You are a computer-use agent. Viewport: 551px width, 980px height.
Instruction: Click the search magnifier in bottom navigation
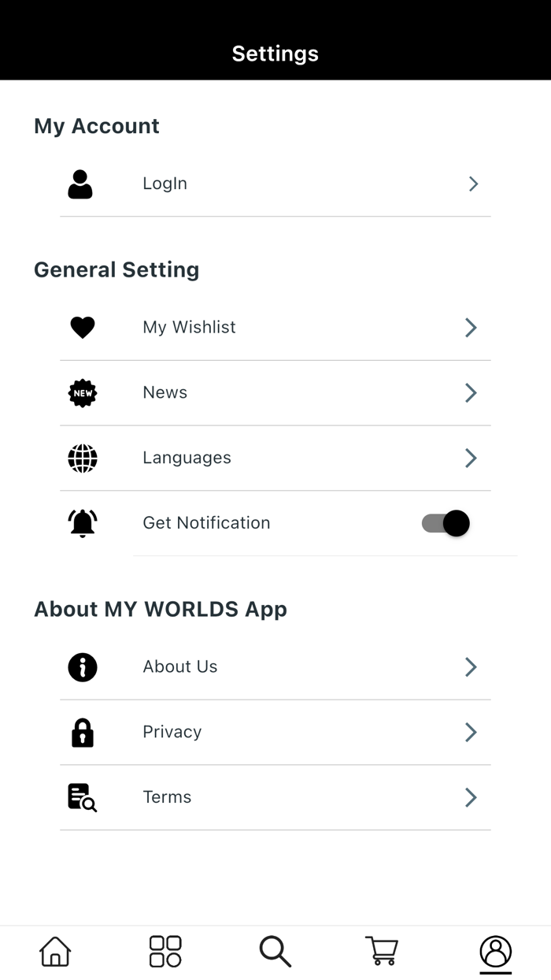275,952
